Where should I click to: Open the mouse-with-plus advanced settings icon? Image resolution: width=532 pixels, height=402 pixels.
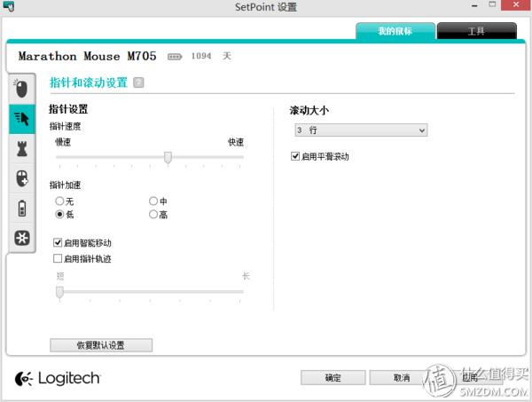[x=21, y=178]
